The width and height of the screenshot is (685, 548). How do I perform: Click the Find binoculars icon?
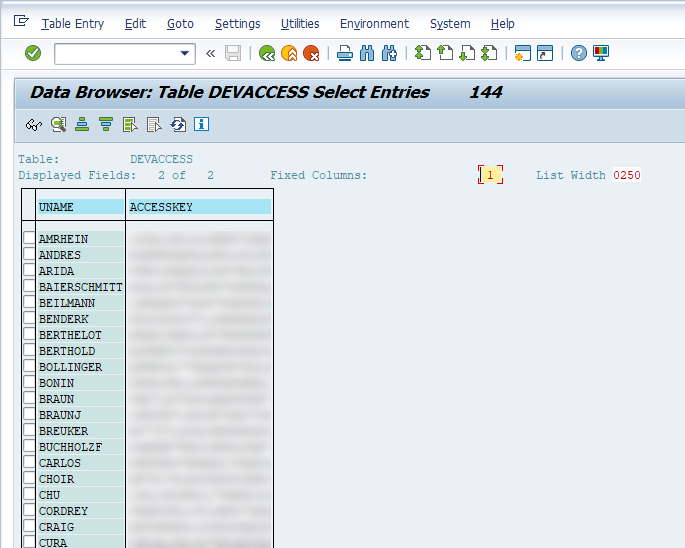367,53
